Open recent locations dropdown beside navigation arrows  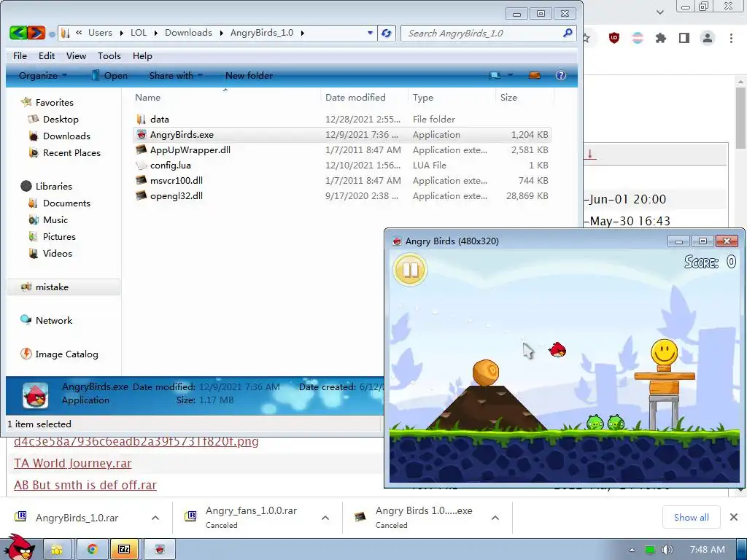(x=52, y=34)
